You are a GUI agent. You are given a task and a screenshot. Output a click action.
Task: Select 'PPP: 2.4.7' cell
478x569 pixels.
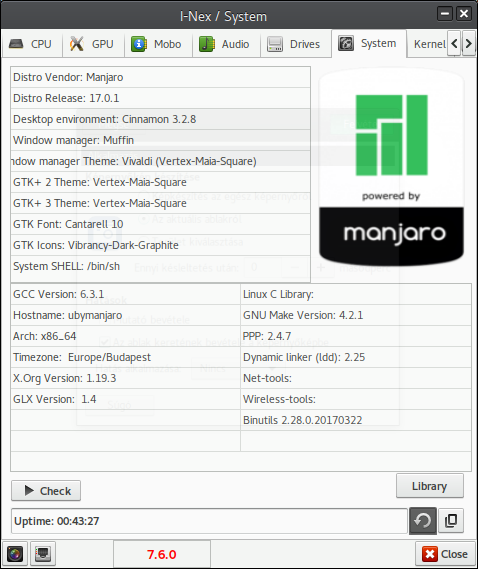356,336
